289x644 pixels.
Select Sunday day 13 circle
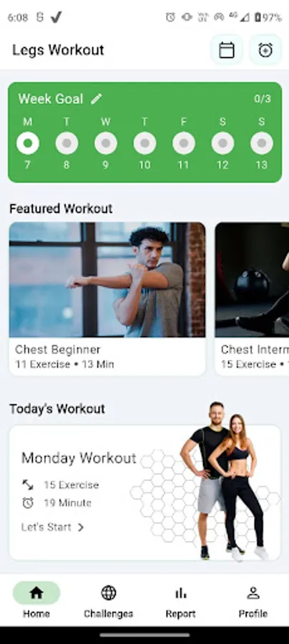coord(262,143)
